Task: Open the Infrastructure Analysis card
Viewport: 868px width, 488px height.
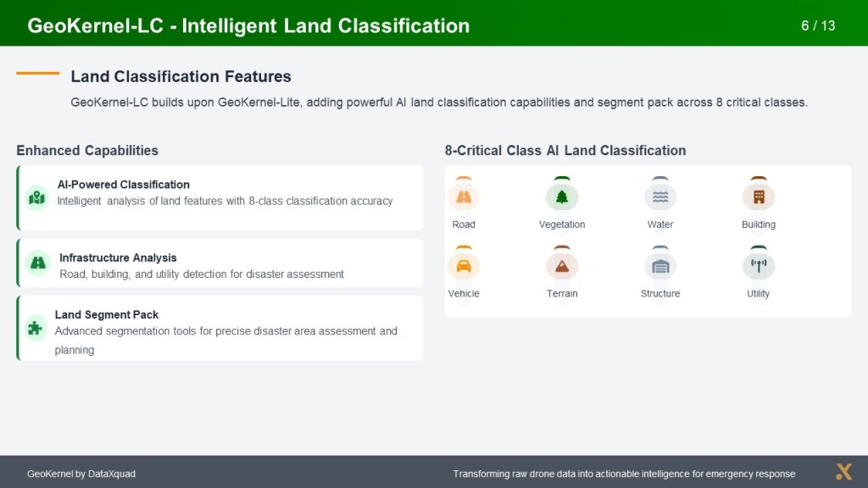Action: 220,263
